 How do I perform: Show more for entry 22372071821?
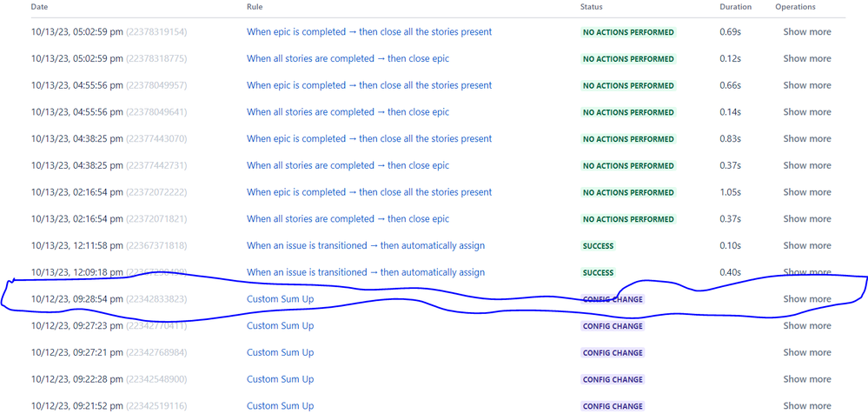(807, 219)
